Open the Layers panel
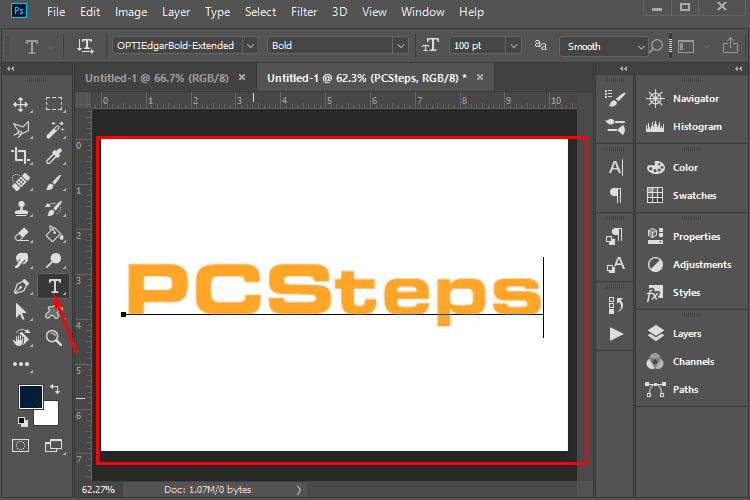 pos(674,333)
